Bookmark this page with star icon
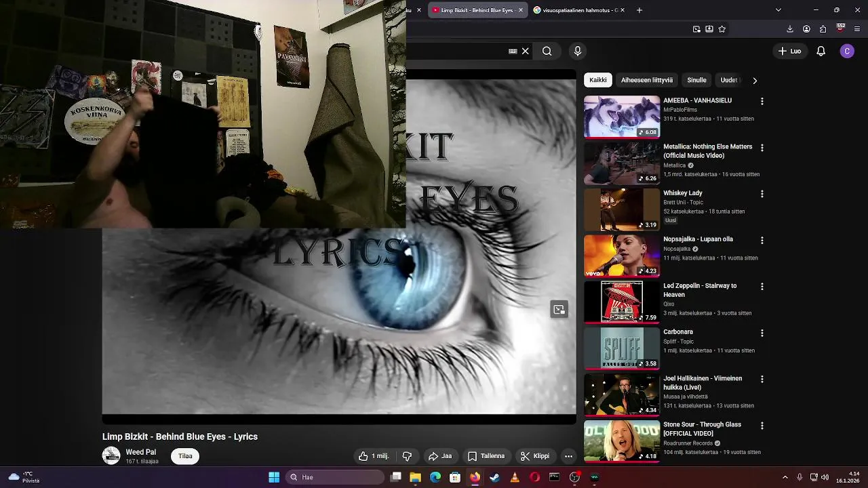This screenshot has width=868, height=488. coord(722,29)
